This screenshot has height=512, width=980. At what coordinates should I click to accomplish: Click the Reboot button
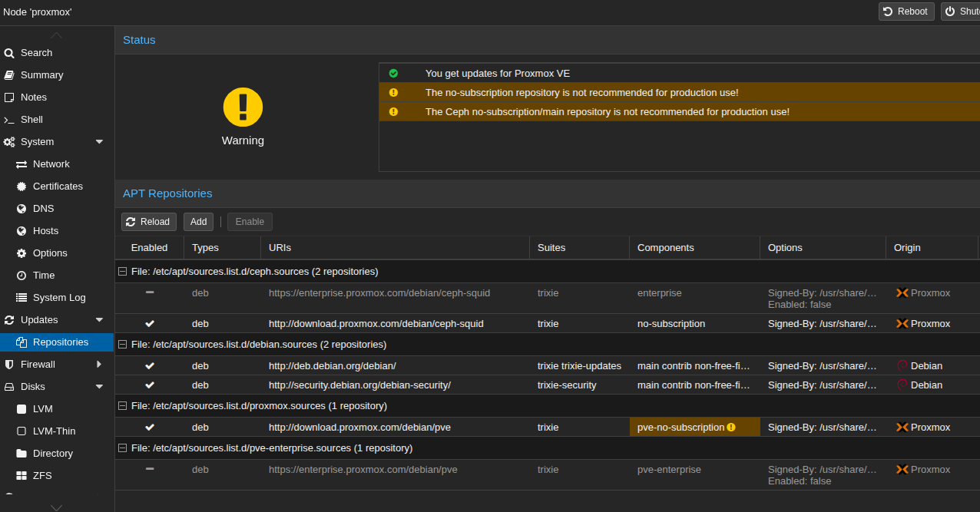[x=906, y=12]
